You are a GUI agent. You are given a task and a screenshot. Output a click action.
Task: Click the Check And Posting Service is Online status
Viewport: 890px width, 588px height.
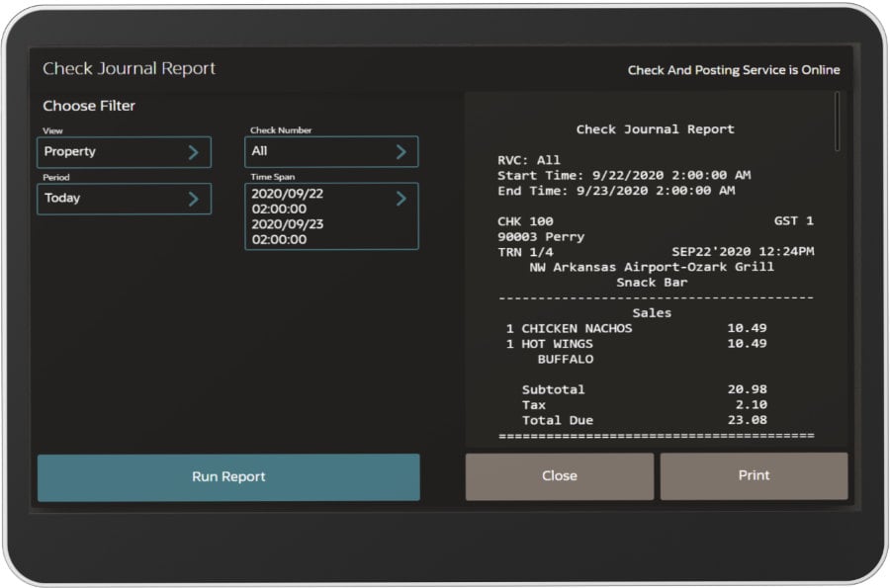pos(734,70)
